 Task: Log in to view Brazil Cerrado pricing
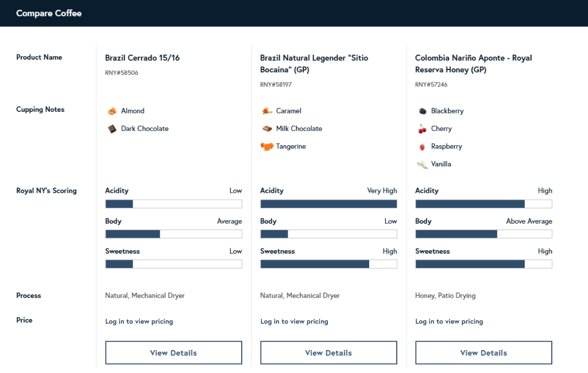[139, 321]
